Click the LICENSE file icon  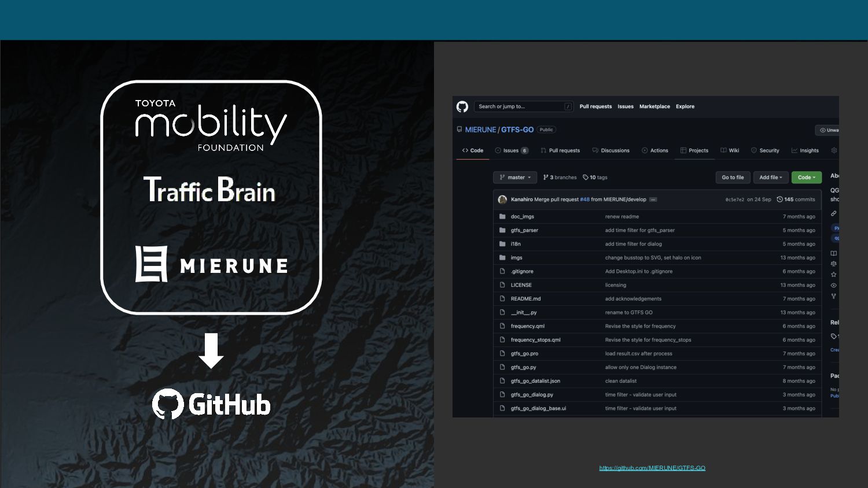coord(502,285)
